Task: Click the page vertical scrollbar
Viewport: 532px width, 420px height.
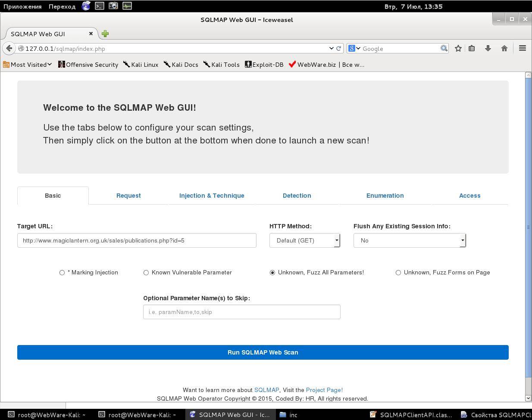Action: 528,227
